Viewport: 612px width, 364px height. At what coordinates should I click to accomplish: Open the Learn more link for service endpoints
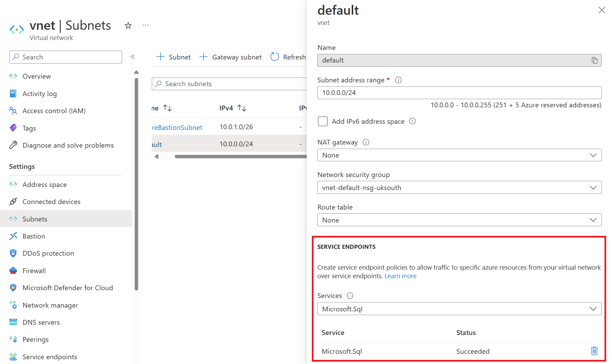point(400,276)
